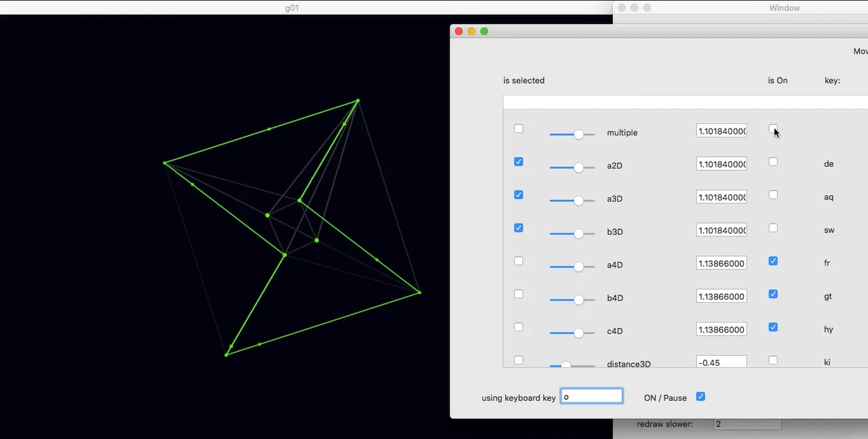The image size is (868, 439).
Task: Click the 'is On' column header
Action: tap(778, 80)
